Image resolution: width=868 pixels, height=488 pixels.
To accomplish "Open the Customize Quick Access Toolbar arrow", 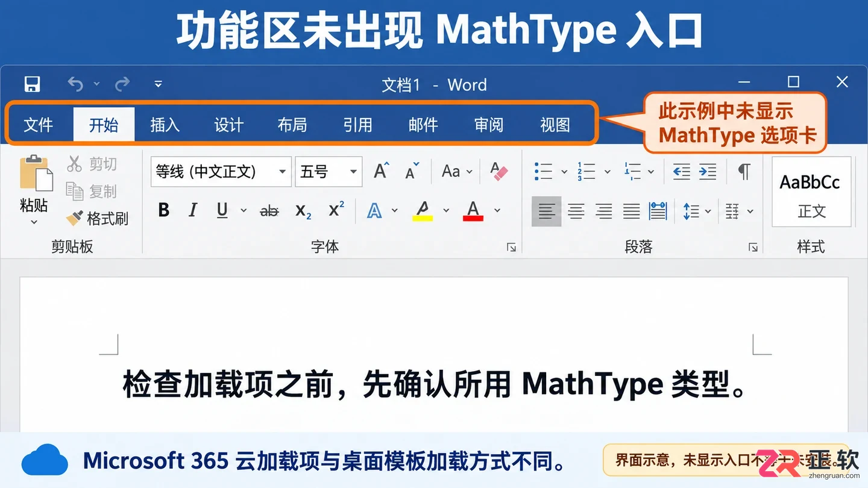I will tap(158, 84).
